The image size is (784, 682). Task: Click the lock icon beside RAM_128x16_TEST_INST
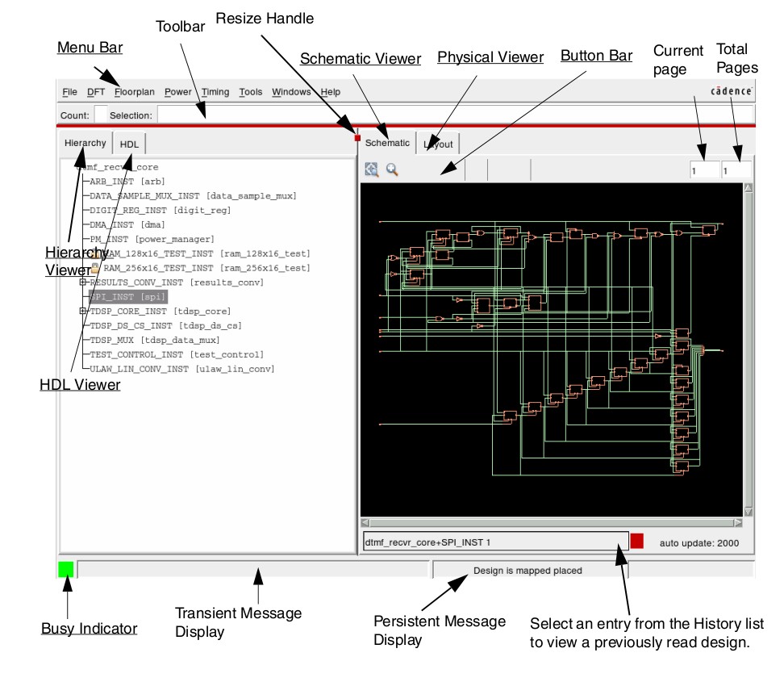click(95, 253)
